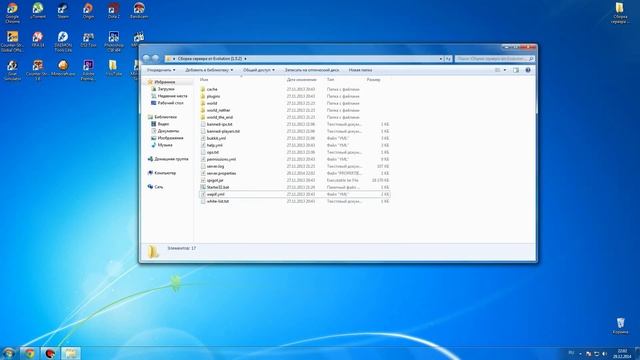Select the DAEMON Tools Lite desktop icon
640x360 pixels.
(63, 42)
